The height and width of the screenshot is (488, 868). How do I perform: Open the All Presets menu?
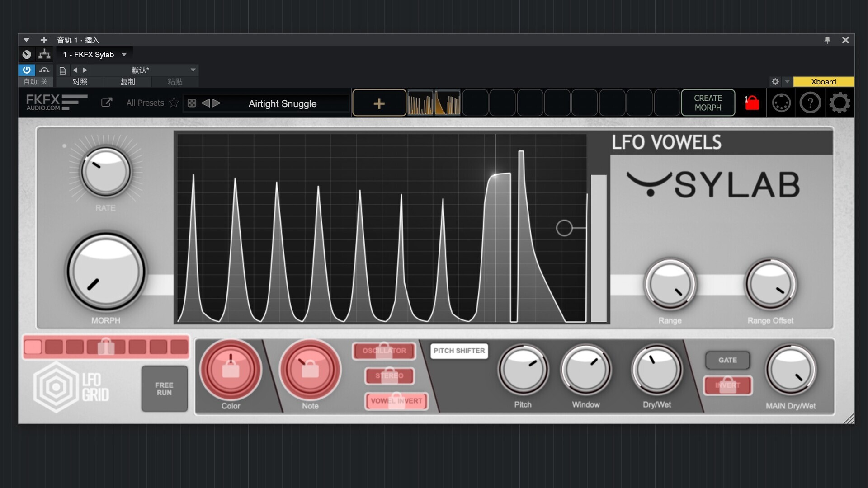point(145,103)
